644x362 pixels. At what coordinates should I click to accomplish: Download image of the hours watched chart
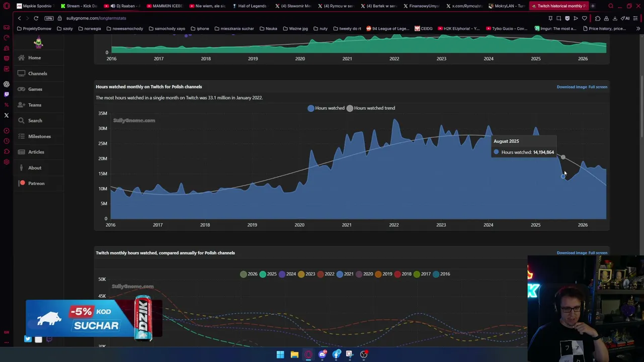click(572, 87)
